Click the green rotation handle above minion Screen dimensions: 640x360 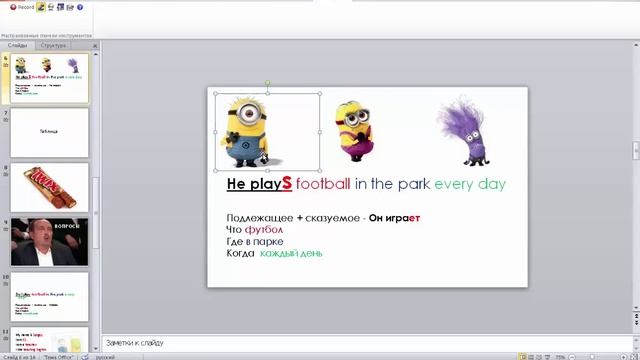[268, 83]
